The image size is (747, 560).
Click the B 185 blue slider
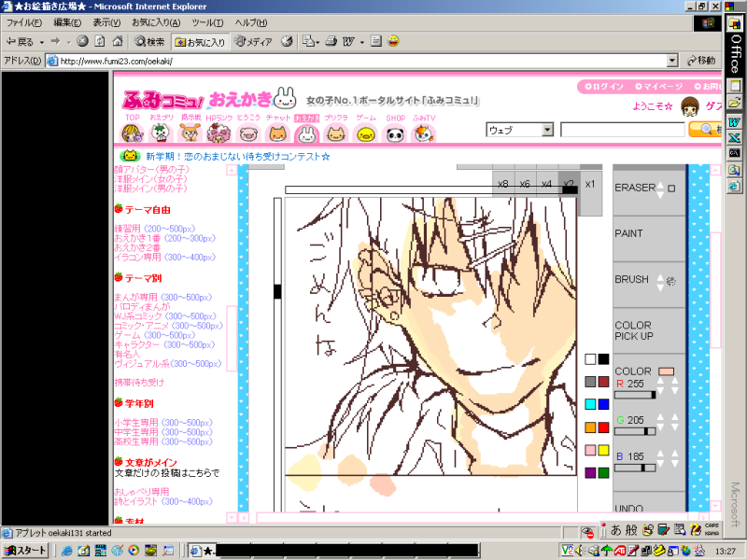click(635, 468)
